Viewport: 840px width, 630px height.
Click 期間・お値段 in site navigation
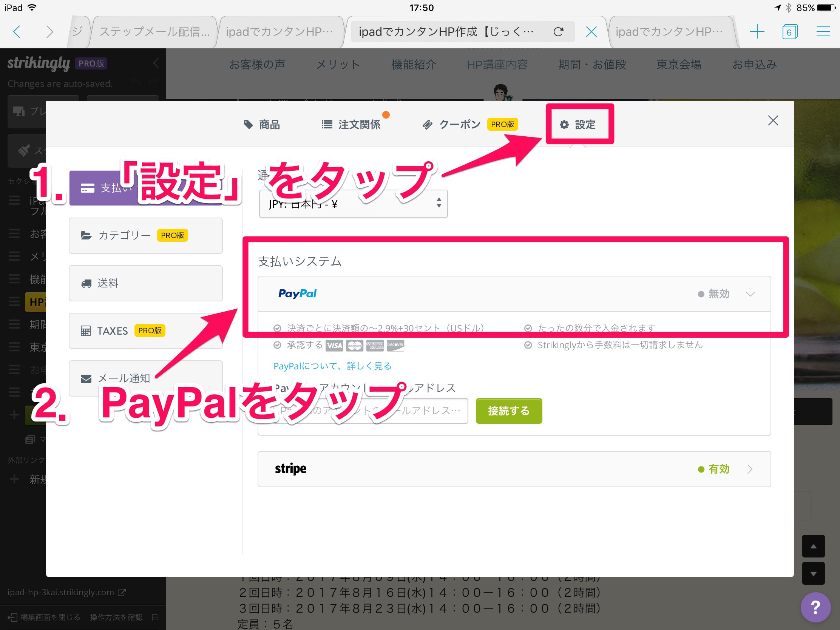pos(592,65)
